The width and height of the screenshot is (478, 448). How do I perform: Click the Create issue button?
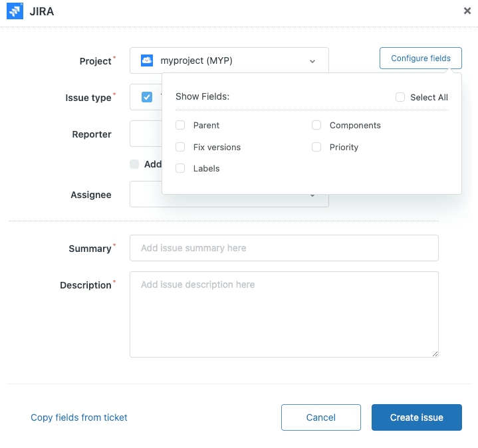click(417, 417)
